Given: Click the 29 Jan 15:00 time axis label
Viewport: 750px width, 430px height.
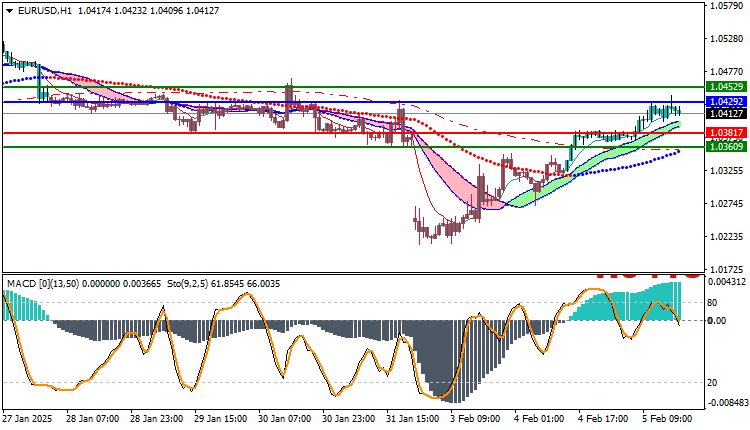Looking at the screenshot, I should tap(221, 419).
